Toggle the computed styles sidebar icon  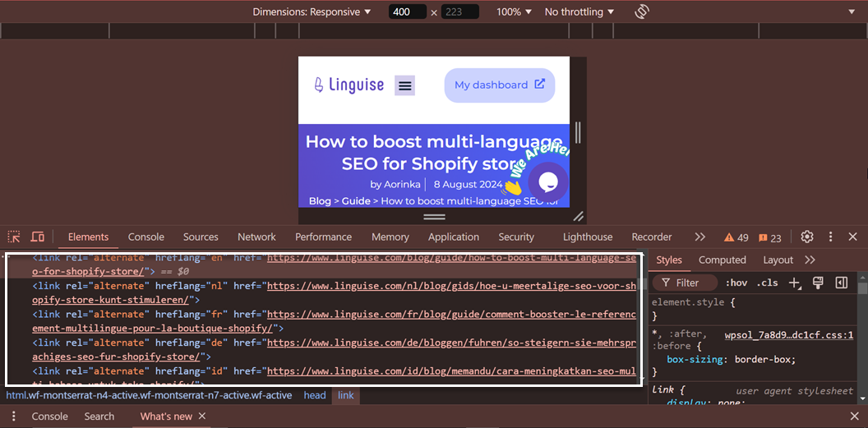[842, 283]
